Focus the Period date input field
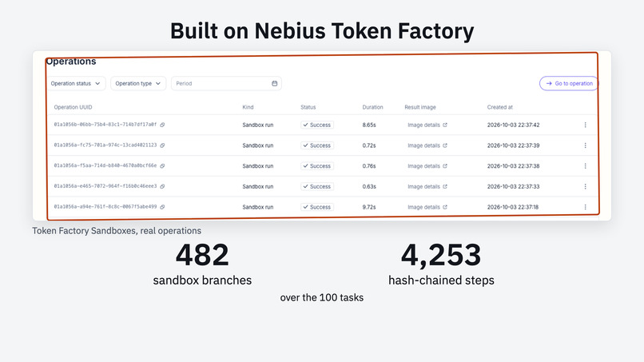 click(226, 83)
